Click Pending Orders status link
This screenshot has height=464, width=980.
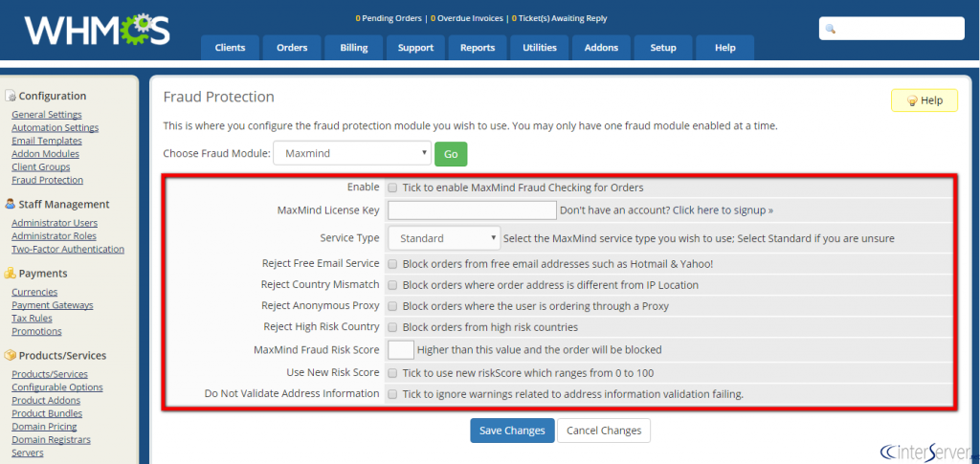click(389, 19)
